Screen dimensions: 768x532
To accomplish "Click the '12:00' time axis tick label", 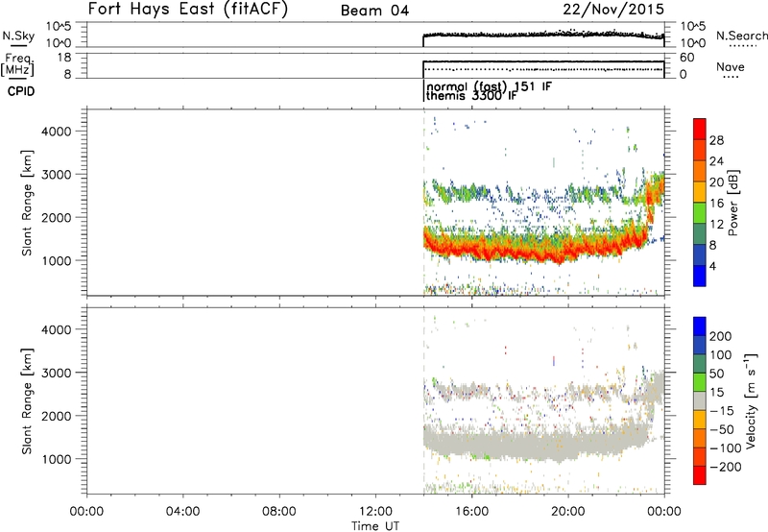I will (x=375, y=512).
